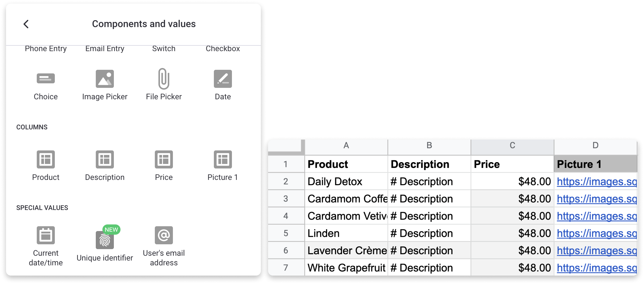Add the Image Picker component

tap(105, 79)
